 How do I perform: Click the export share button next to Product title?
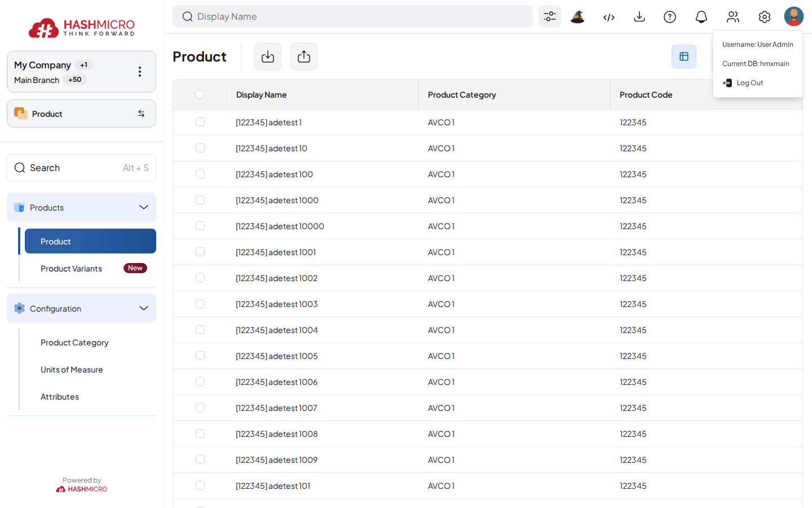(304, 56)
